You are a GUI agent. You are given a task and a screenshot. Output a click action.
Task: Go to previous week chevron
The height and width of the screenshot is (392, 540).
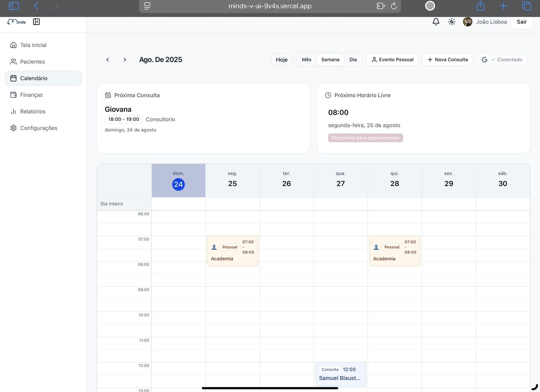click(x=107, y=60)
